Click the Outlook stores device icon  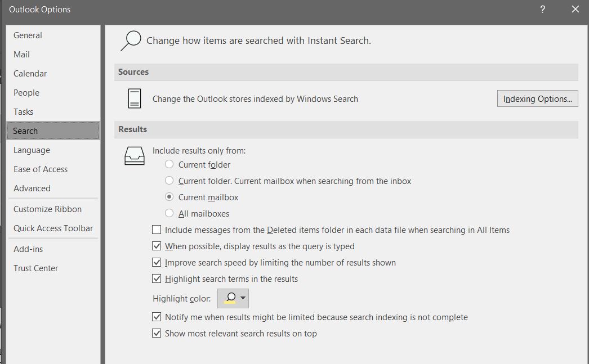point(135,98)
